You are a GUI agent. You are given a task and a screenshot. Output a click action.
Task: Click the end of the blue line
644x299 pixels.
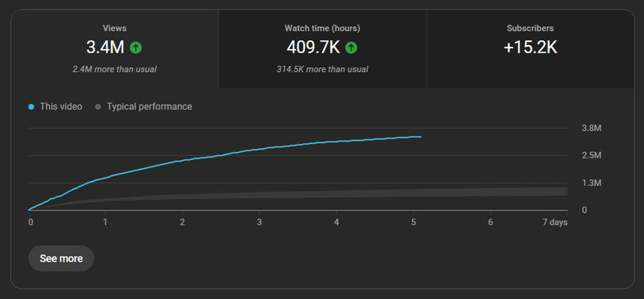tap(420, 136)
